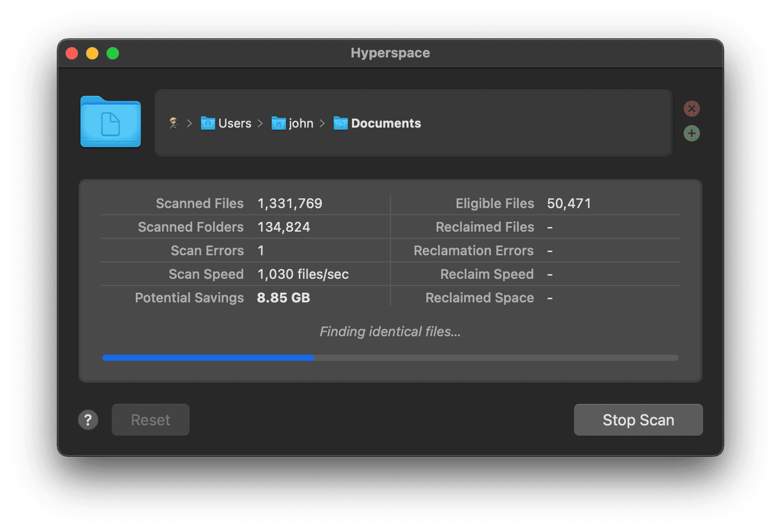Click the Users folder icon in path
The image size is (781, 532).
[x=208, y=123]
